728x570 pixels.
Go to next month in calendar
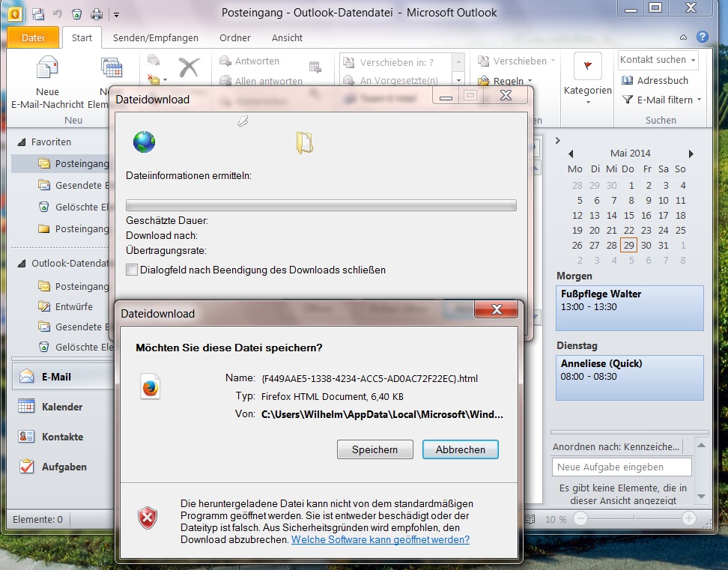pos(691,154)
